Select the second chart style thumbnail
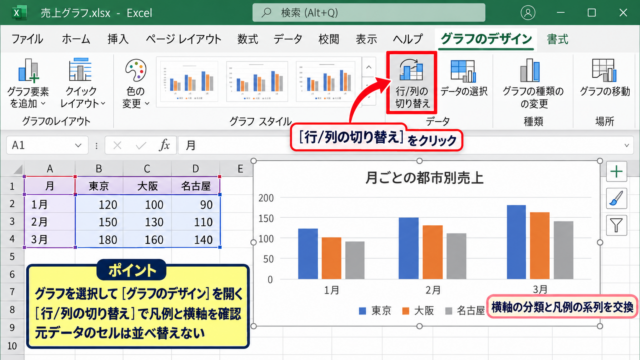The image size is (640, 360). tap(257, 82)
